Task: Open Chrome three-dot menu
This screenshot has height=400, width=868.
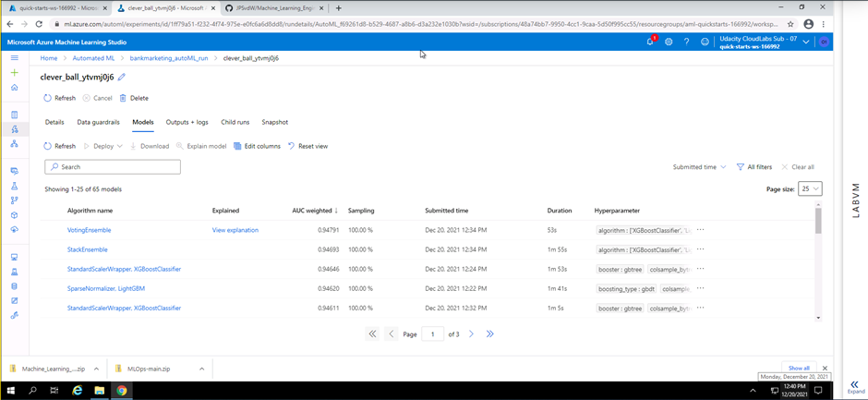Action: tap(824, 24)
